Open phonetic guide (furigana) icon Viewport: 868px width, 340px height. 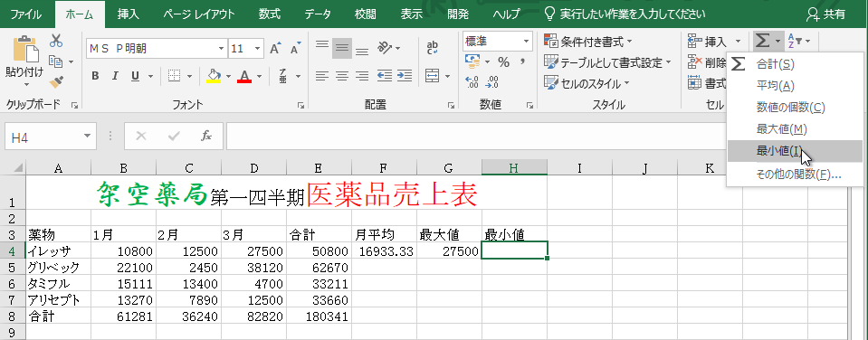(x=283, y=76)
